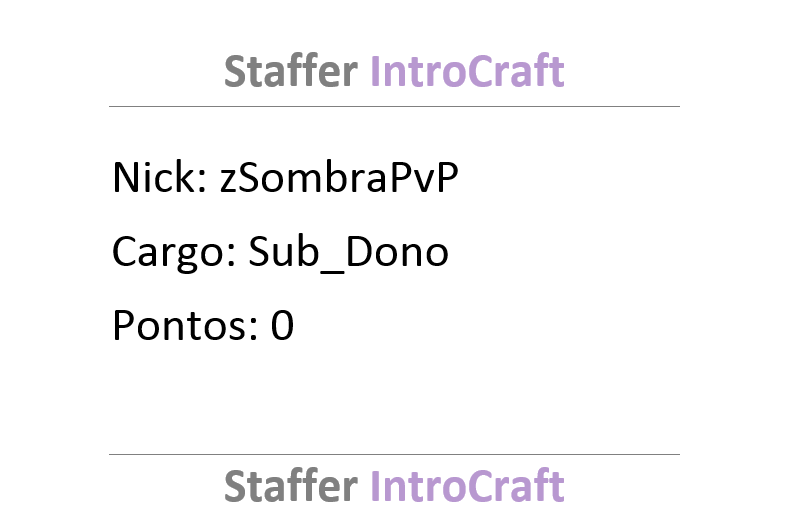
Task: Click the Nick: label
Action: [160, 177]
